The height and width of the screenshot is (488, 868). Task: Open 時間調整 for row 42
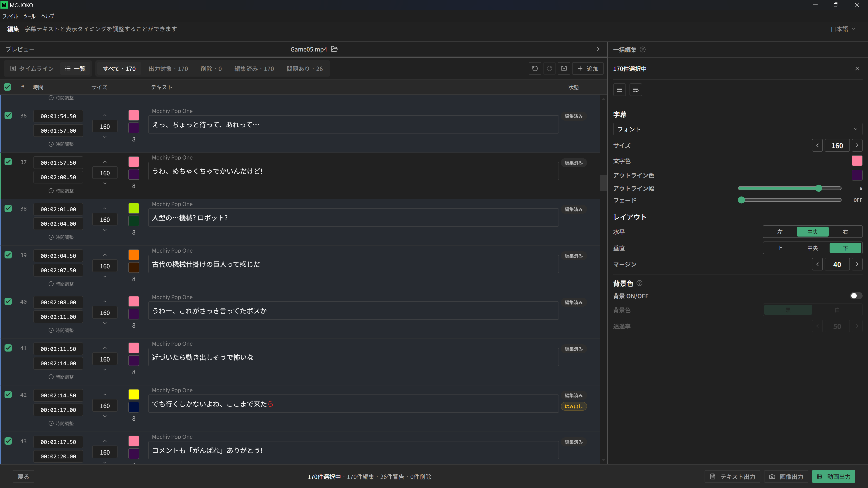61,423
